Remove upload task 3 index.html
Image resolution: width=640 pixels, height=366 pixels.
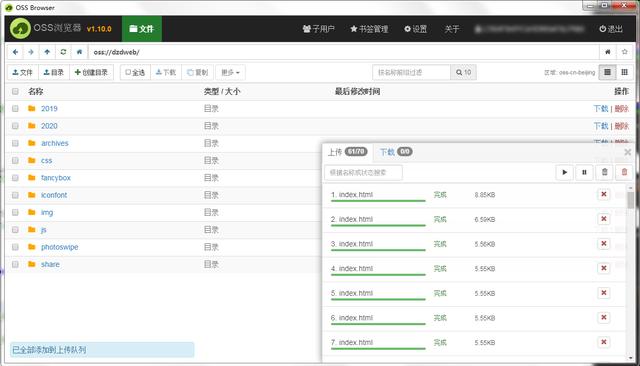[x=604, y=244]
